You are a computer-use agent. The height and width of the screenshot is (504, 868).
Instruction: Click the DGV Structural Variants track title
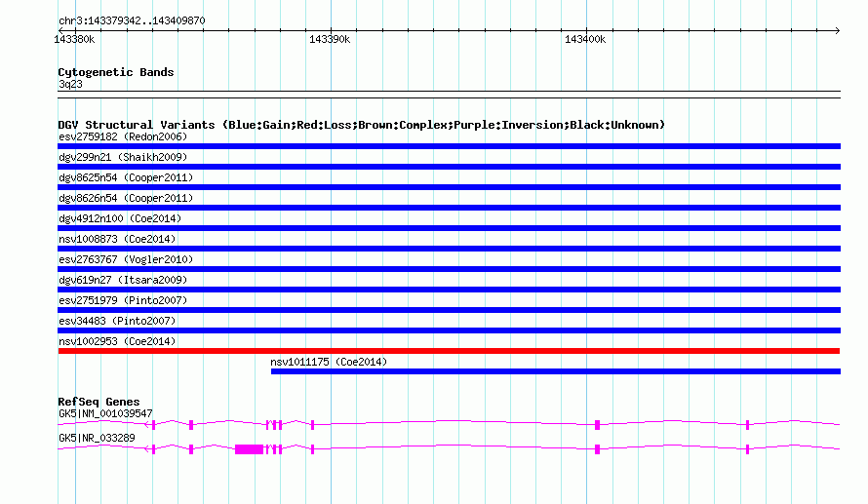(361, 125)
